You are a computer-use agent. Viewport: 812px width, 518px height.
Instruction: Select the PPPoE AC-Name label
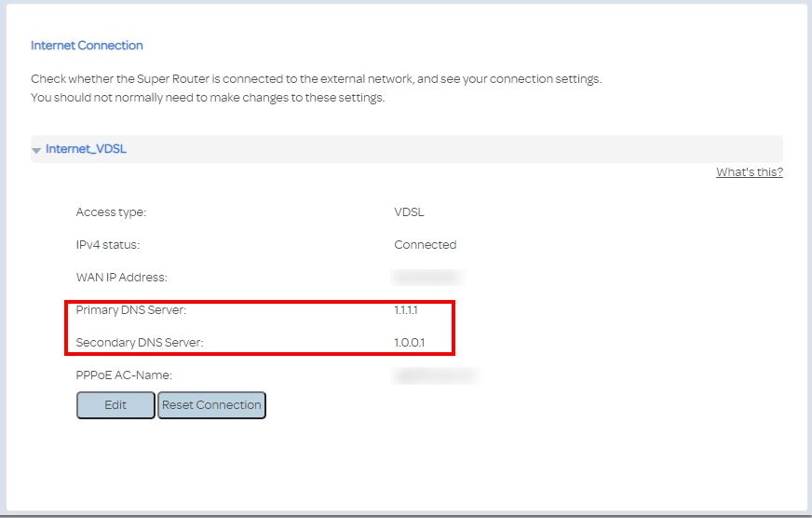click(x=124, y=375)
